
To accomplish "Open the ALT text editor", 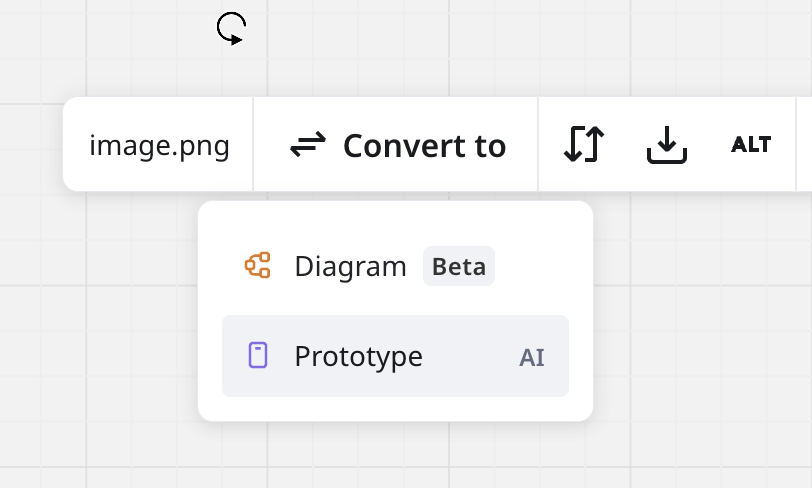I will click(x=751, y=145).
